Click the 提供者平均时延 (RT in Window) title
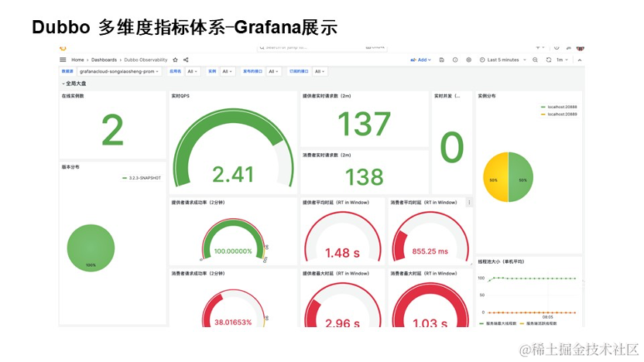The image size is (644, 362). tap(336, 203)
